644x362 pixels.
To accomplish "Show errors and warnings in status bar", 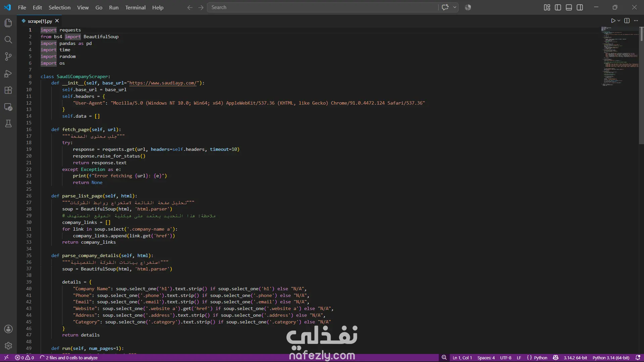I will 24,358.
